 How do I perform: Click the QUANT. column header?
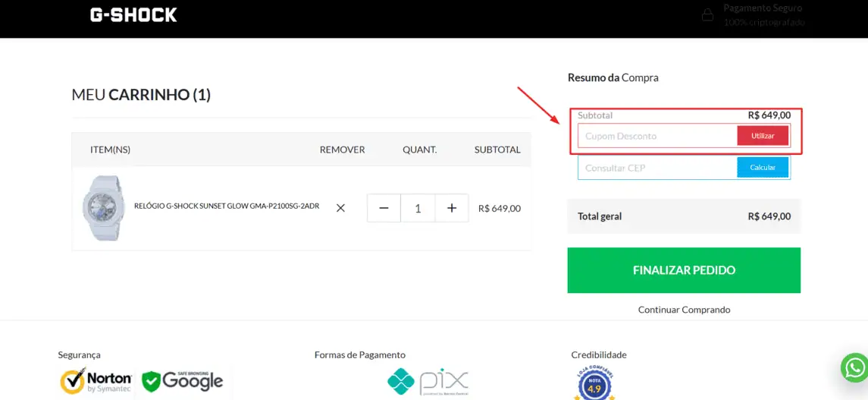[x=420, y=150]
